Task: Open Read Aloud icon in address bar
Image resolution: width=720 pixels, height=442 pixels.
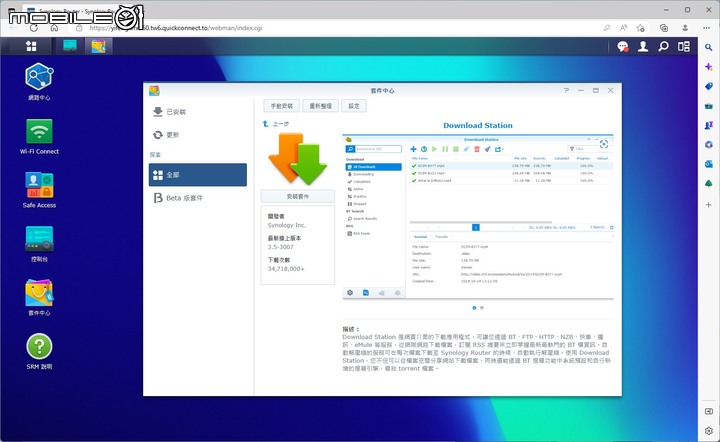Action: point(624,28)
